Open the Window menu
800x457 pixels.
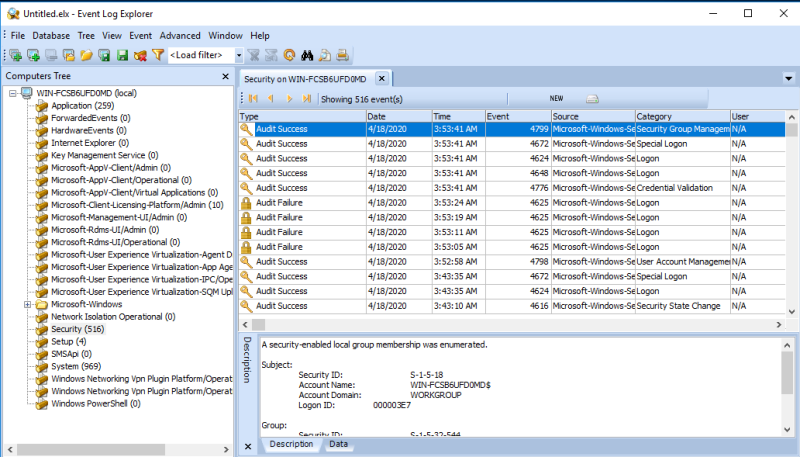[226, 36]
